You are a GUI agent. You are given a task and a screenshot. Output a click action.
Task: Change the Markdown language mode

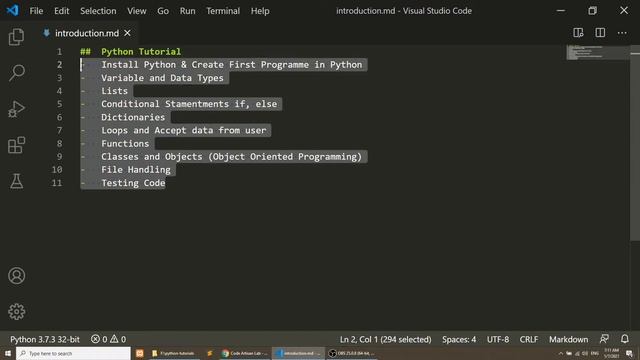[568, 339]
